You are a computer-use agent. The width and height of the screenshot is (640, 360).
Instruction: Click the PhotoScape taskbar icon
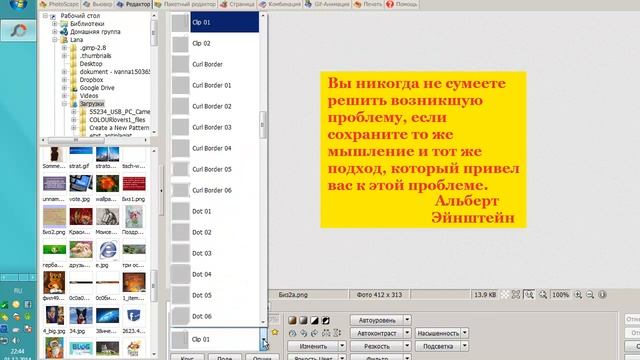tap(18, 30)
